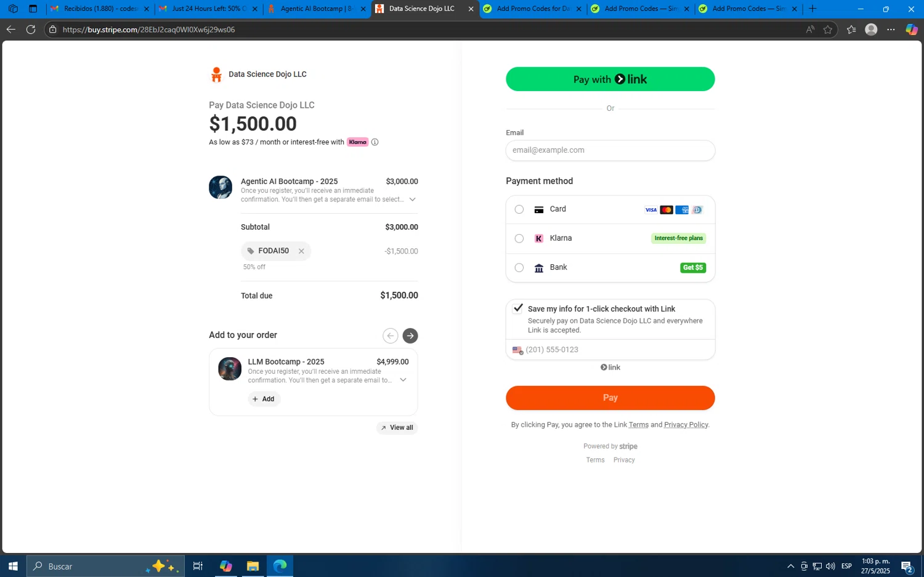924x577 pixels.
Task: Go to previous add-on with left arrow
Action: 390,336
